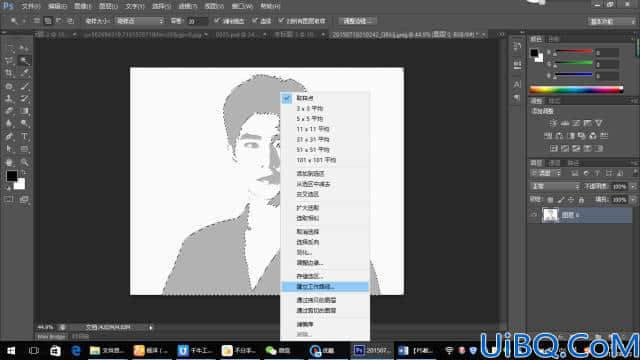Select the Magic Wand tool
Screen dimensions: 640x360
point(24,61)
